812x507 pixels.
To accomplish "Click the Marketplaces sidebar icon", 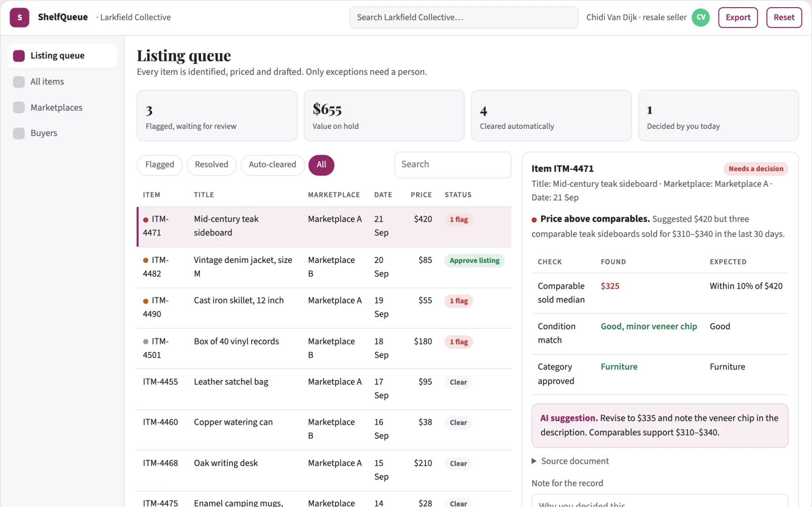I will [19, 108].
